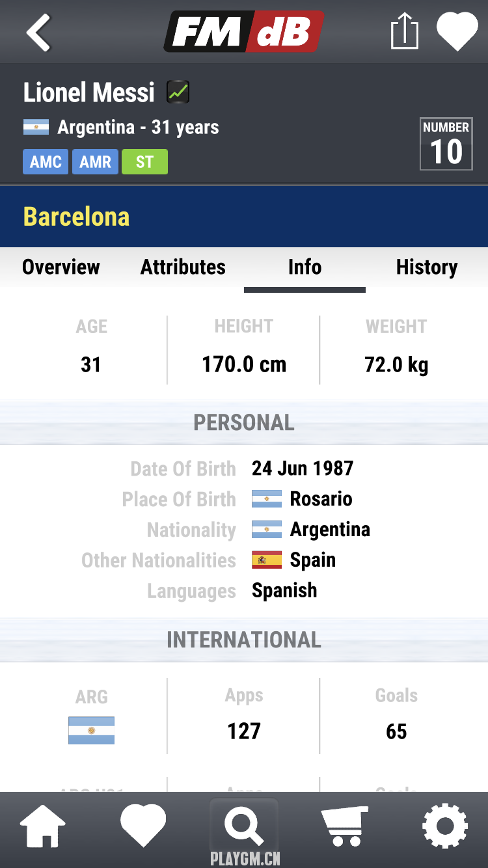Click the Number 10 shirt box
The width and height of the screenshot is (488, 868).
(x=446, y=144)
